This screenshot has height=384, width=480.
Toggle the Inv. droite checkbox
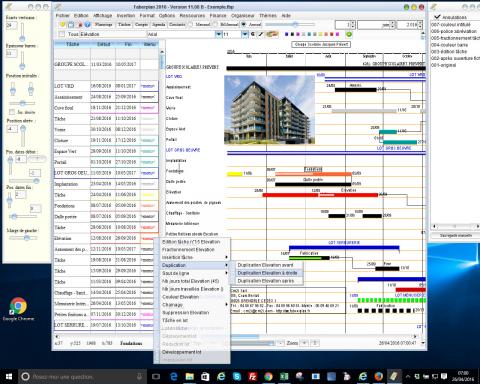click(12, 112)
